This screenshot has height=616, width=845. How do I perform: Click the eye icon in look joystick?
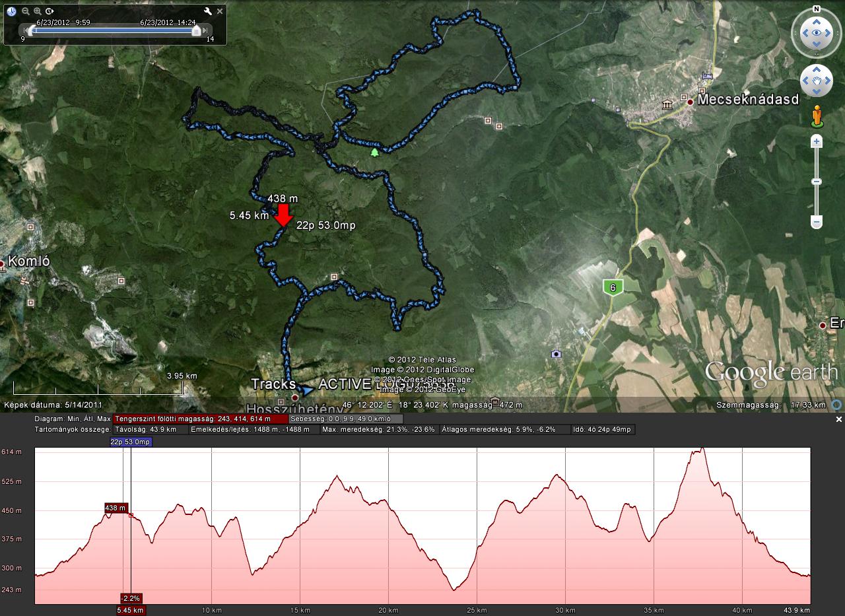[817, 33]
